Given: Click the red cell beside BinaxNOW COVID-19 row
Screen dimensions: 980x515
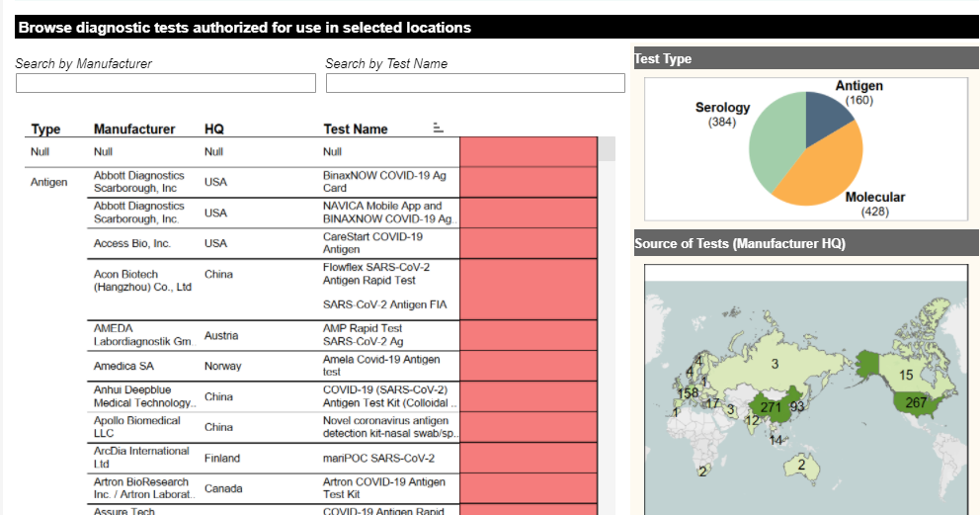Looking at the screenshot, I should 529,182.
